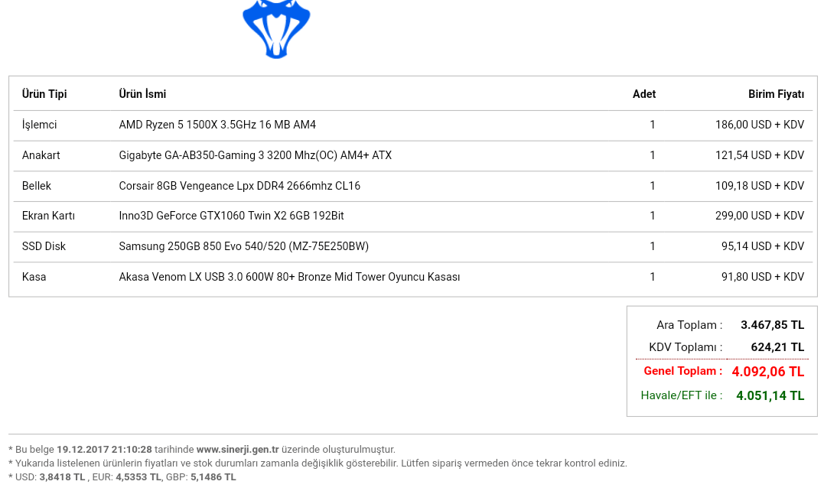824x504 pixels.
Task: Click the 'Ürün İsmi' column header
Action: coord(142,94)
